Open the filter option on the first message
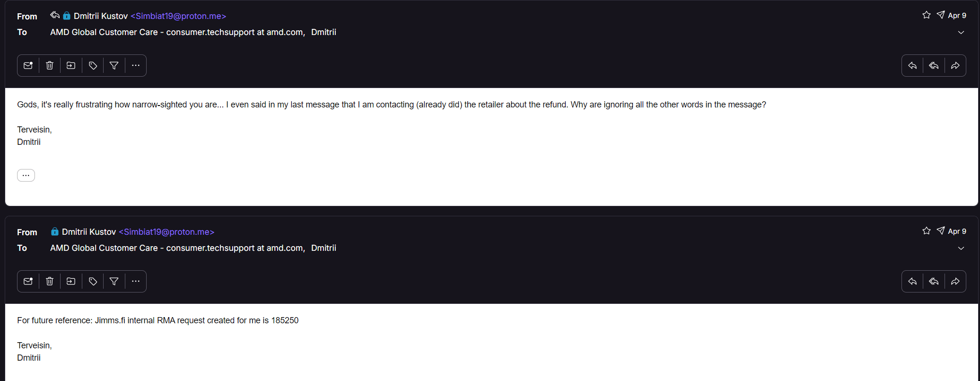980x381 pixels. pyautogui.click(x=114, y=66)
